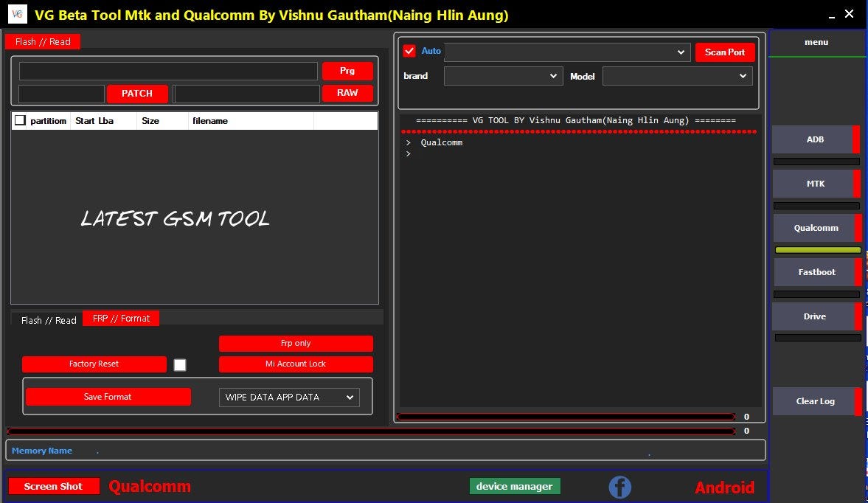Click the Clear Log button
The width and height of the screenshot is (868, 503).
(816, 401)
